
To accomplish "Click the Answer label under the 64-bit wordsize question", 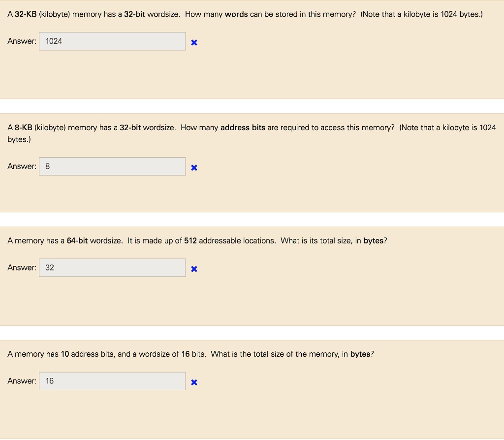I will [x=22, y=268].
